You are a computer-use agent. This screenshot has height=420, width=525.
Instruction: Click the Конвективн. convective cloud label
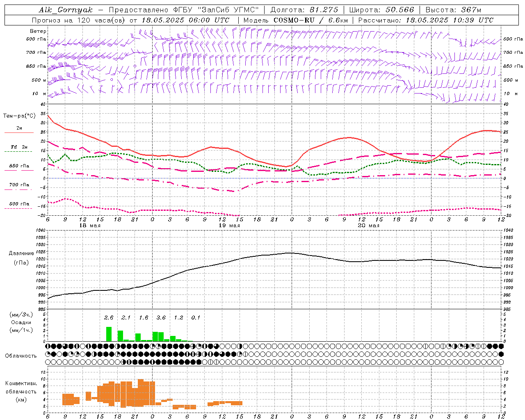pos(21,383)
